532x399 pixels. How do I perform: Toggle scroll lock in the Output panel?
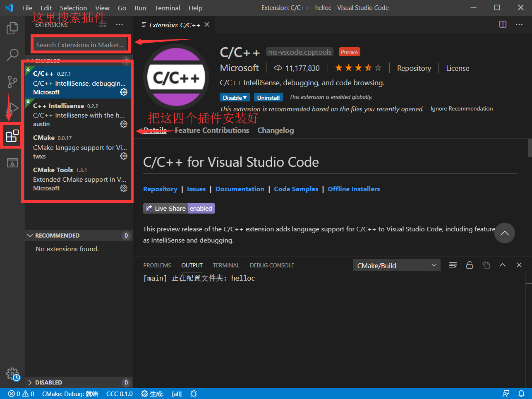coord(469,265)
